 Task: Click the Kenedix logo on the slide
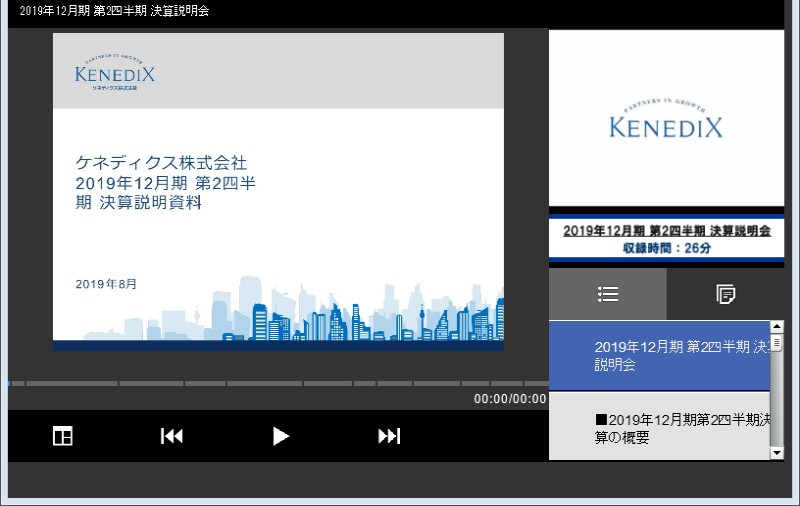tap(115, 73)
